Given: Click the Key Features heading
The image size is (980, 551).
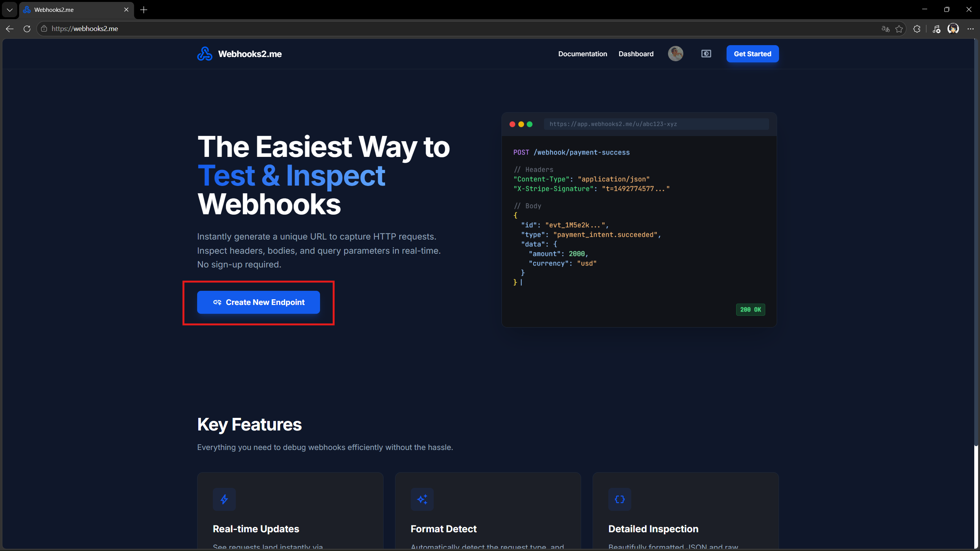Looking at the screenshot, I should [x=250, y=424].
